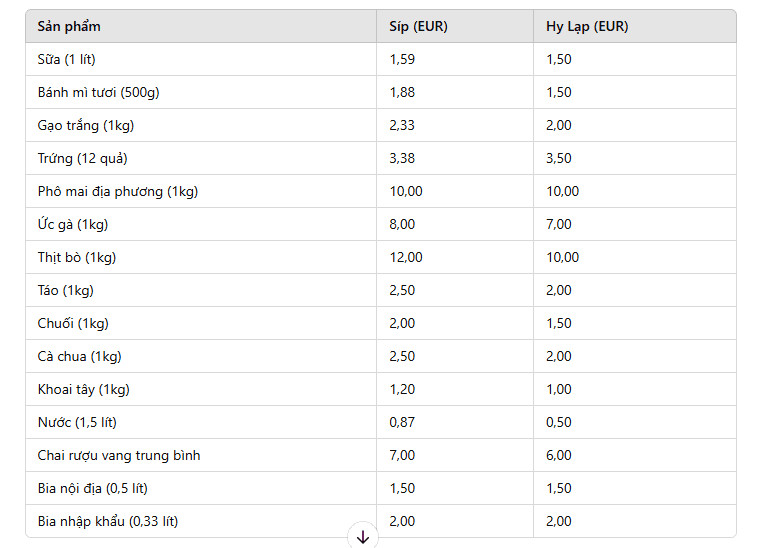This screenshot has width=762, height=548.
Task: Click the Cà chua (1kg) cell
Action: click(80, 357)
